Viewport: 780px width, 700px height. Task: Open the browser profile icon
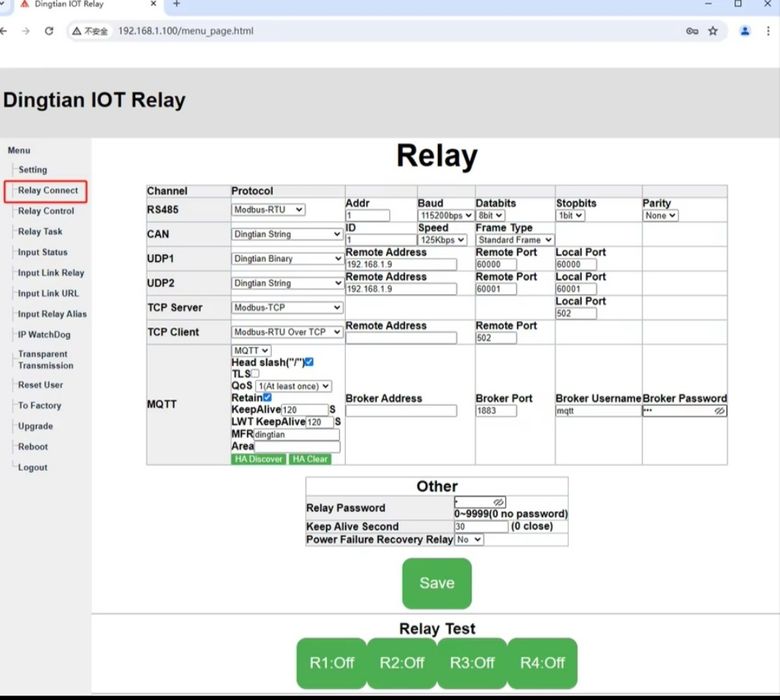(x=745, y=31)
